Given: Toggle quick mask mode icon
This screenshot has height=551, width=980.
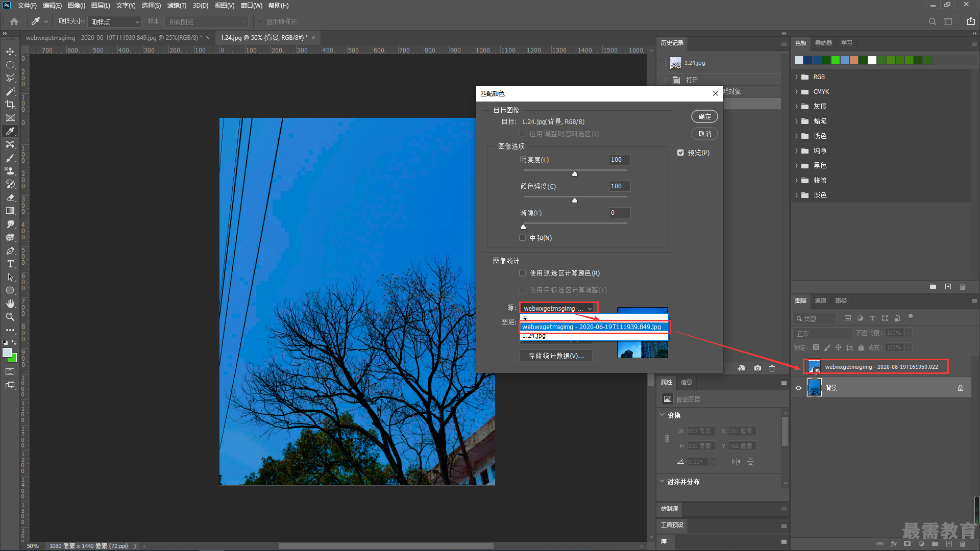Looking at the screenshot, I should click(10, 372).
